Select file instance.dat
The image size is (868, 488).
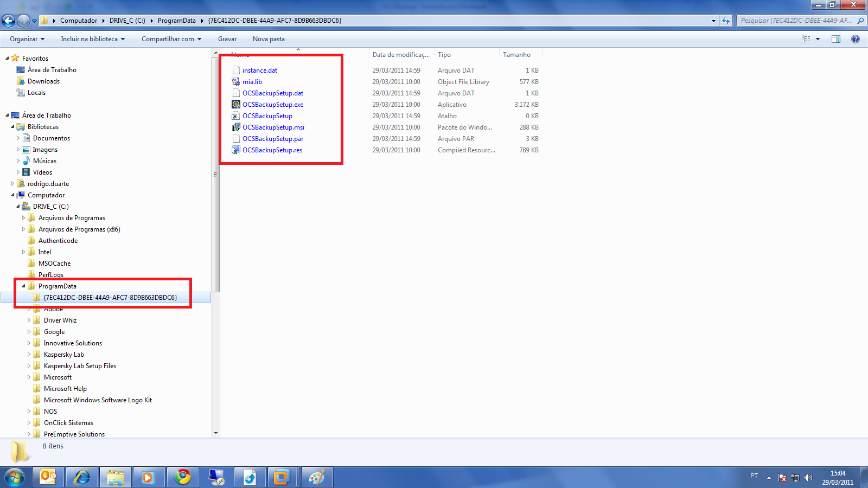pos(260,70)
